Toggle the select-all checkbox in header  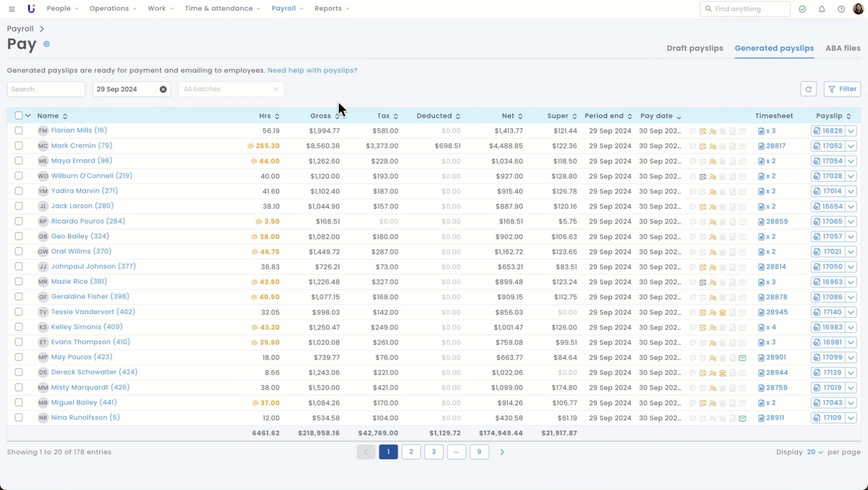19,116
